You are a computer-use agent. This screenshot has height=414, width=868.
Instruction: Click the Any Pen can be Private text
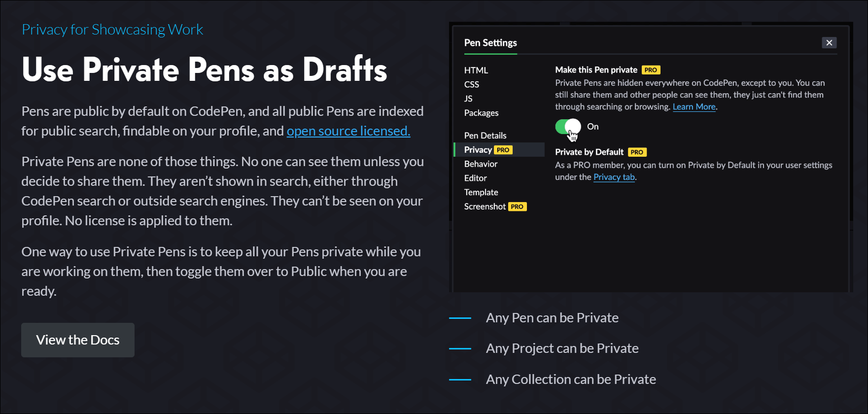(x=552, y=318)
